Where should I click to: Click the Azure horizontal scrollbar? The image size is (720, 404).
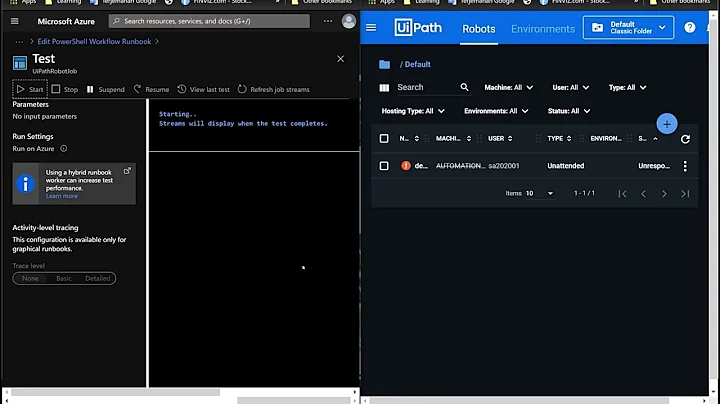click(115, 392)
